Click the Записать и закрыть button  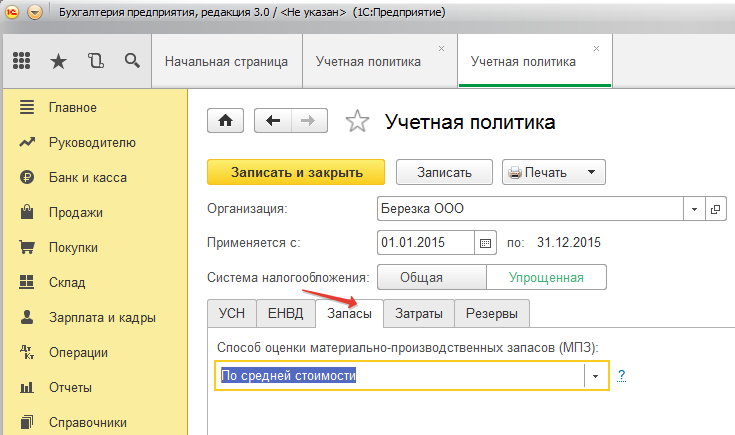296,172
